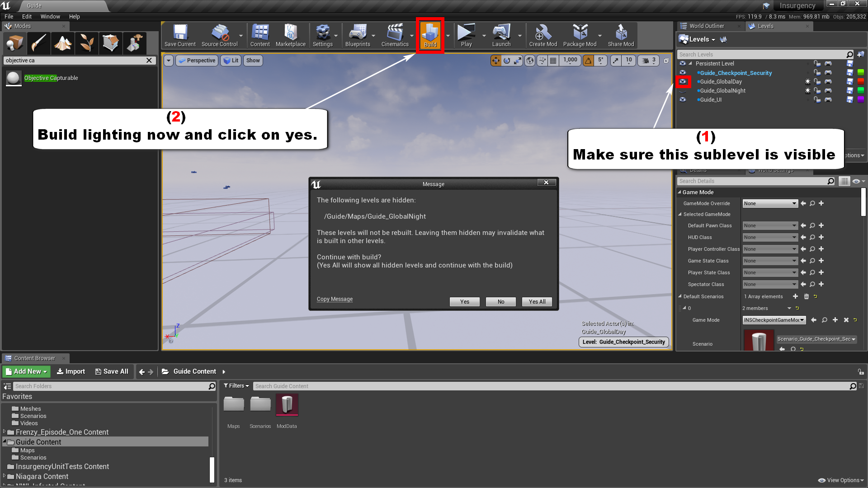Click Yes in the Message dialog
This screenshot has width=868, height=488.
465,302
